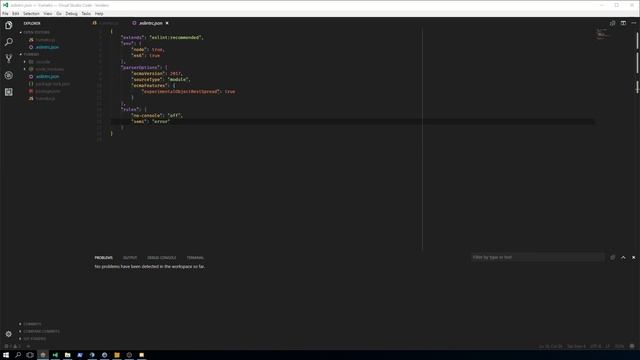Screen dimensions: 640x360
Task: Click the unsaved dot on .eslintrc.json tab
Action: [x=167, y=23]
